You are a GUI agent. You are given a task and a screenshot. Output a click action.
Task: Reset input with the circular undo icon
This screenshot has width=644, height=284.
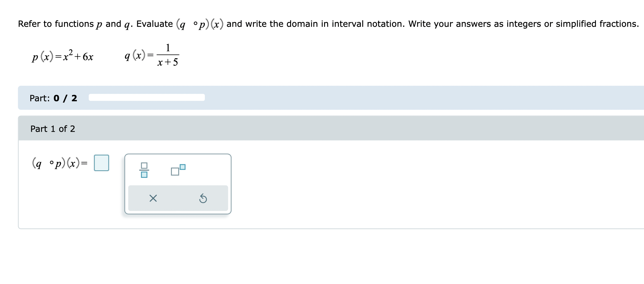click(203, 198)
